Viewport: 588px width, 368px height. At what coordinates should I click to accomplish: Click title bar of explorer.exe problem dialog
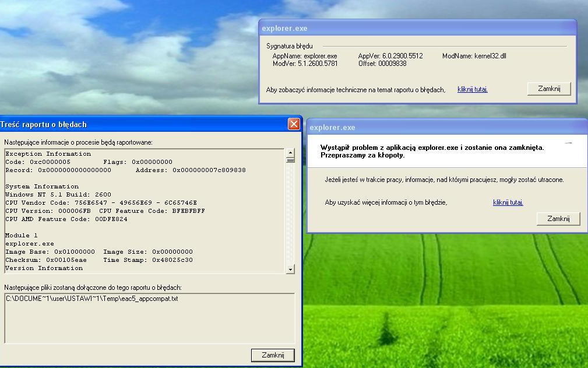point(447,127)
